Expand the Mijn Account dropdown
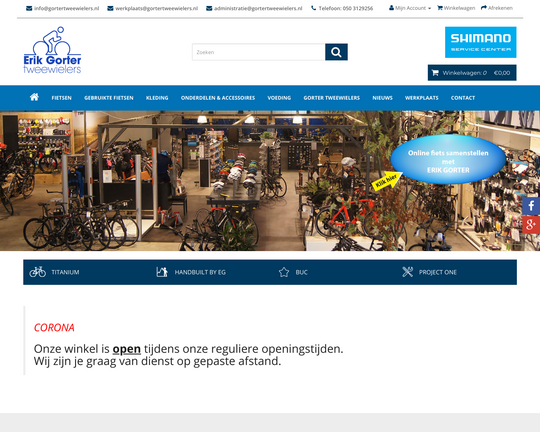 point(410,8)
